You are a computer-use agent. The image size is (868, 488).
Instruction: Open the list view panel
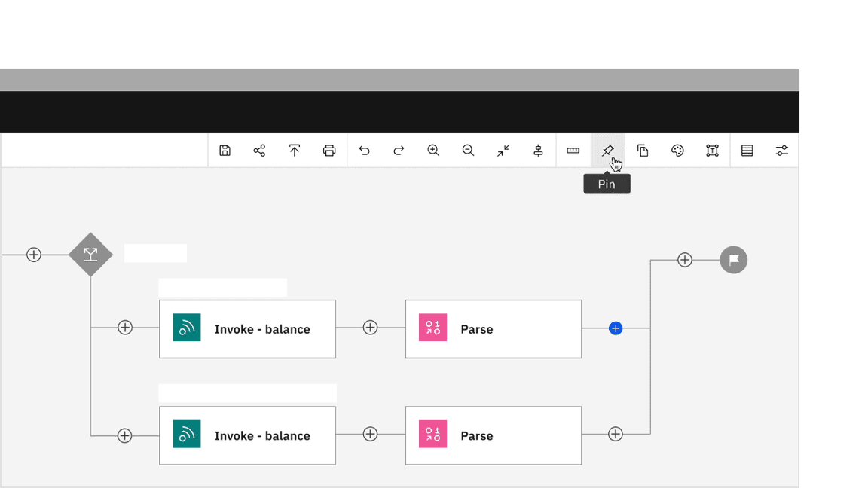[x=747, y=151]
